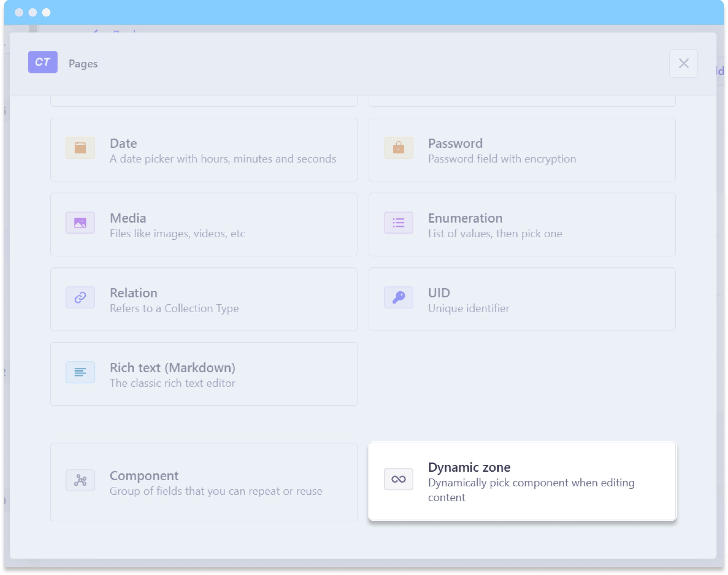Select the Relation field title

[x=134, y=293]
